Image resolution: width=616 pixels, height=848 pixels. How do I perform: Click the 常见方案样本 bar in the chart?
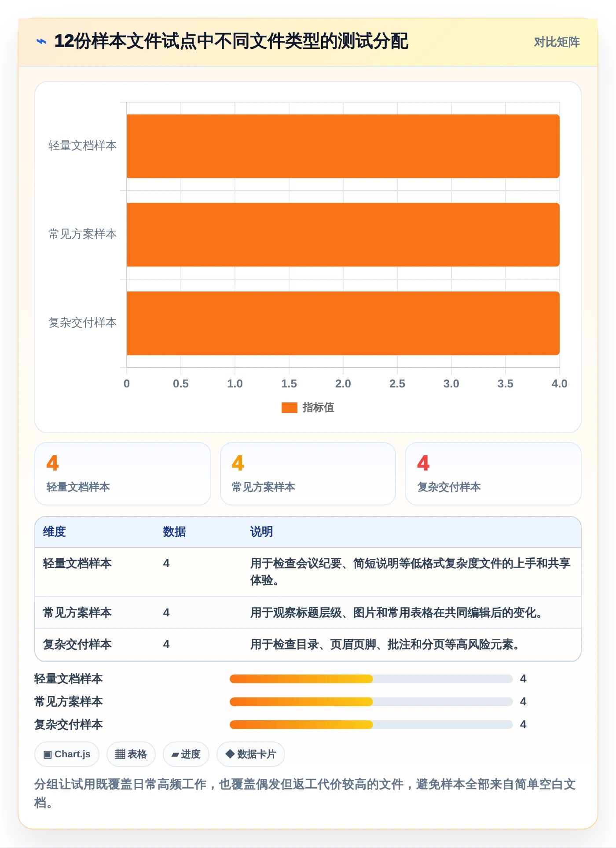point(343,235)
